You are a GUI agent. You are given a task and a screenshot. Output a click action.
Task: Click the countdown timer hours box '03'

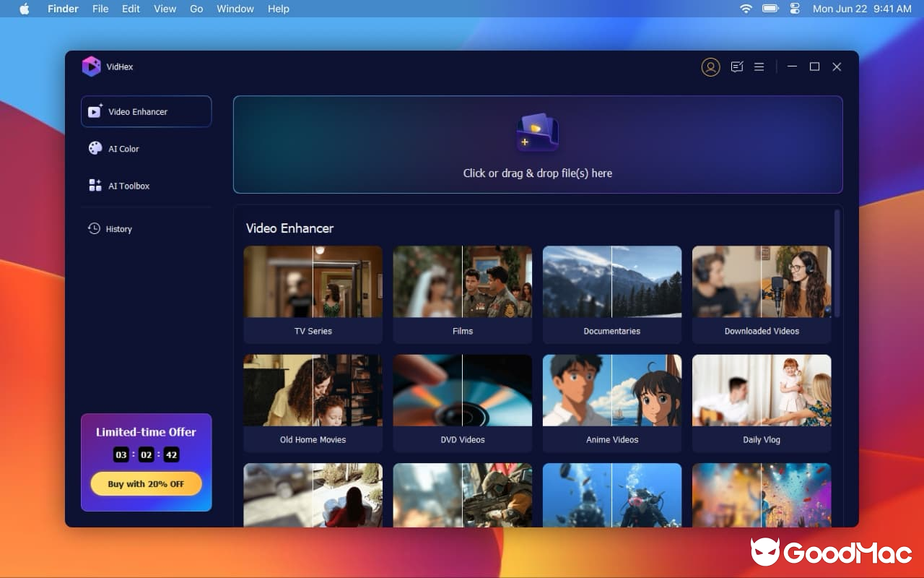coord(121,455)
